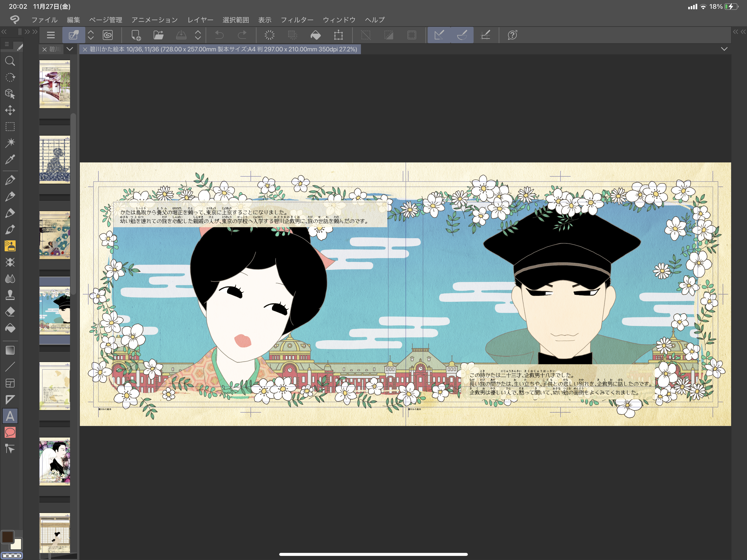Open the hamburger menu in the command bar
The width and height of the screenshot is (747, 560).
pyautogui.click(x=51, y=35)
